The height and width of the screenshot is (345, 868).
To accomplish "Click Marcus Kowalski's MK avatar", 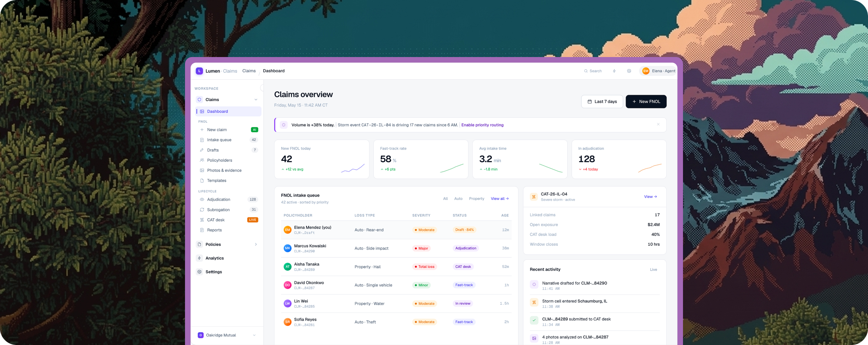I will click(x=288, y=248).
